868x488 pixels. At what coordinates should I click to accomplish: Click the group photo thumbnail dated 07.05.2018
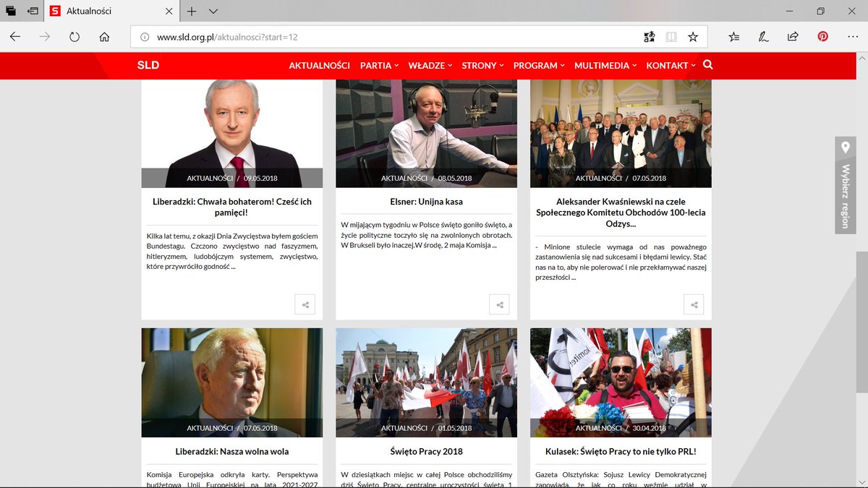(621, 134)
